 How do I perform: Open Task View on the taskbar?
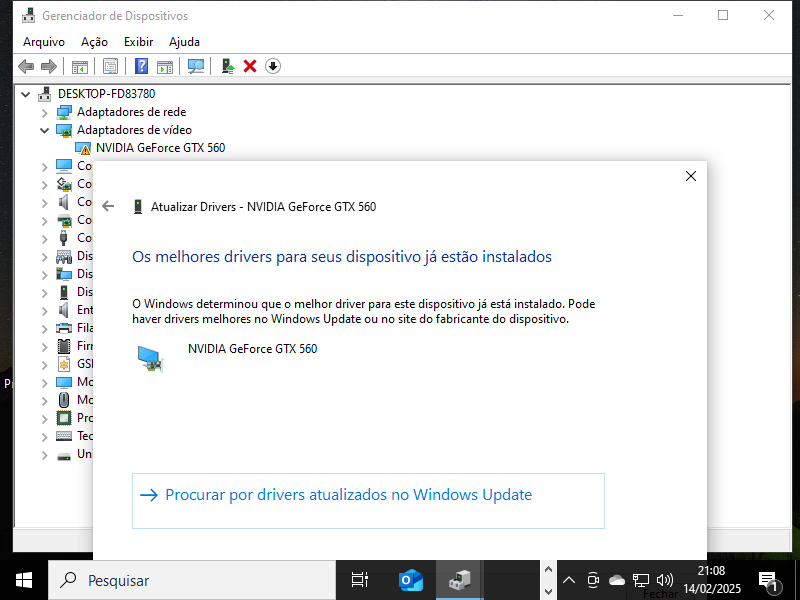pos(360,580)
